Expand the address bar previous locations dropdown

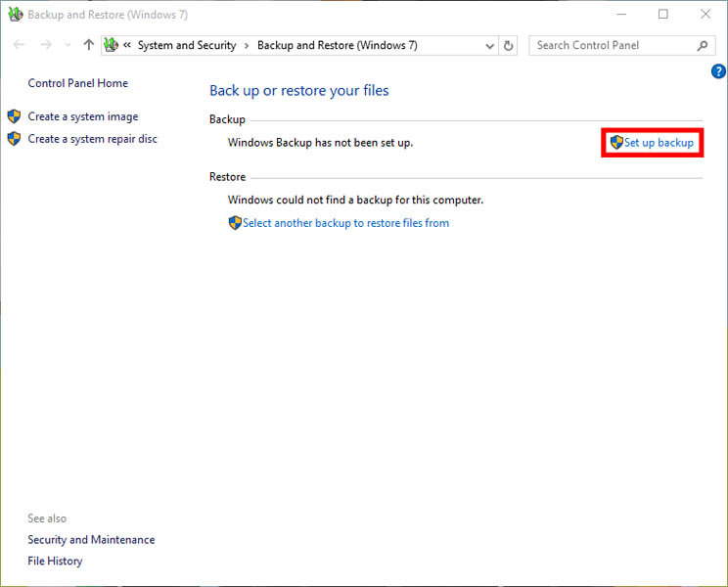coord(490,45)
